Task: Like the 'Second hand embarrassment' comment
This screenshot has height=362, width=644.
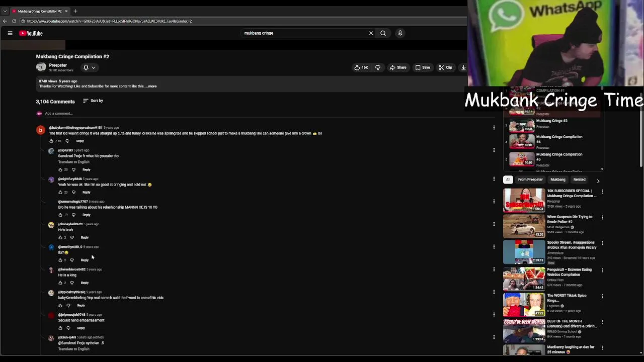Action: click(60, 328)
